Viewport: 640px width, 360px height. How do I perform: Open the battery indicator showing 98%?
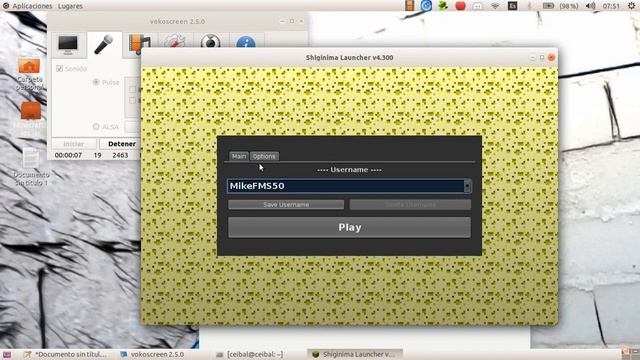(x=560, y=6)
